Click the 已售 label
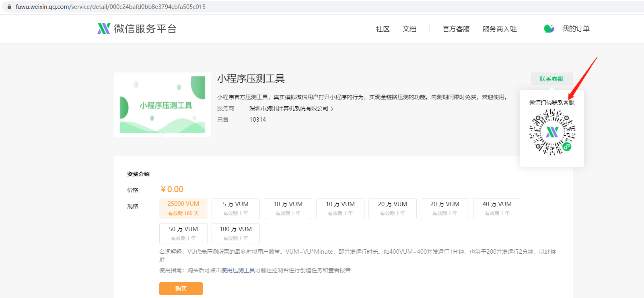 223,120
